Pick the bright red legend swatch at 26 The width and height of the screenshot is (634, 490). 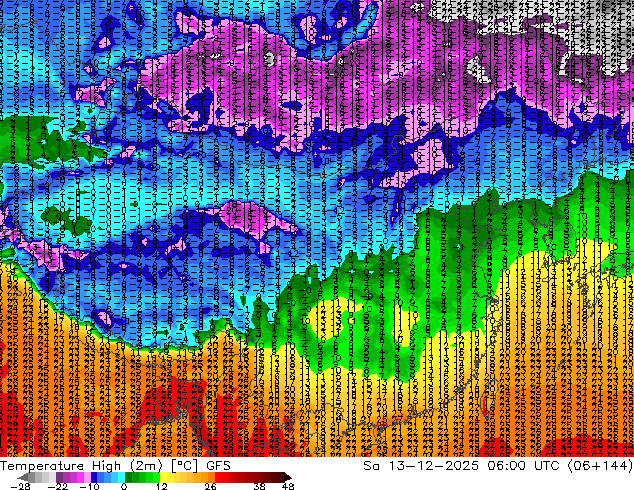click(x=218, y=477)
